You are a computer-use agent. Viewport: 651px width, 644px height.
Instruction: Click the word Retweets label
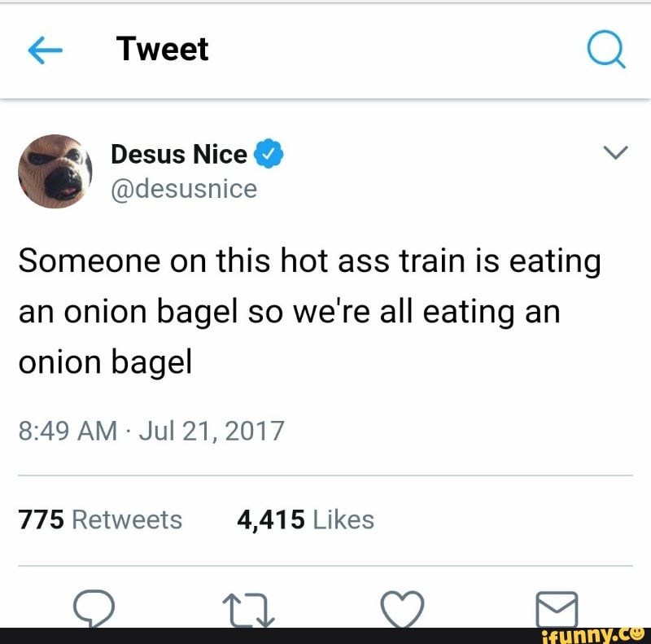127,519
